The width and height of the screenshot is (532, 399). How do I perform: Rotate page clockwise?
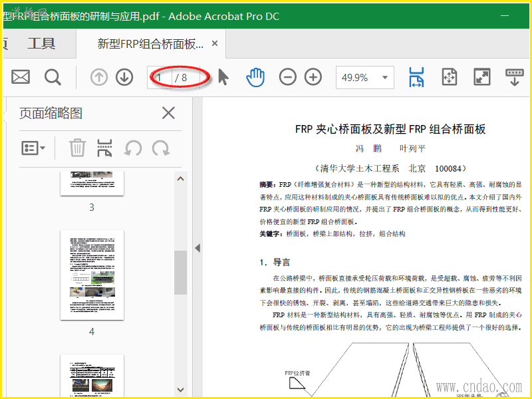[x=161, y=148]
